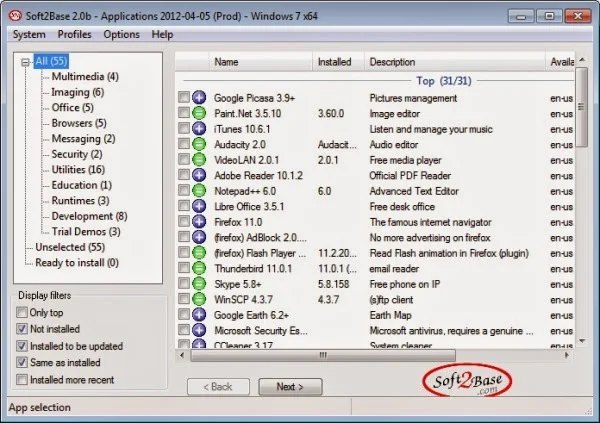Select the Multimedia (4) category
Viewport: 600px width, 423px height.
click(x=85, y=77)
